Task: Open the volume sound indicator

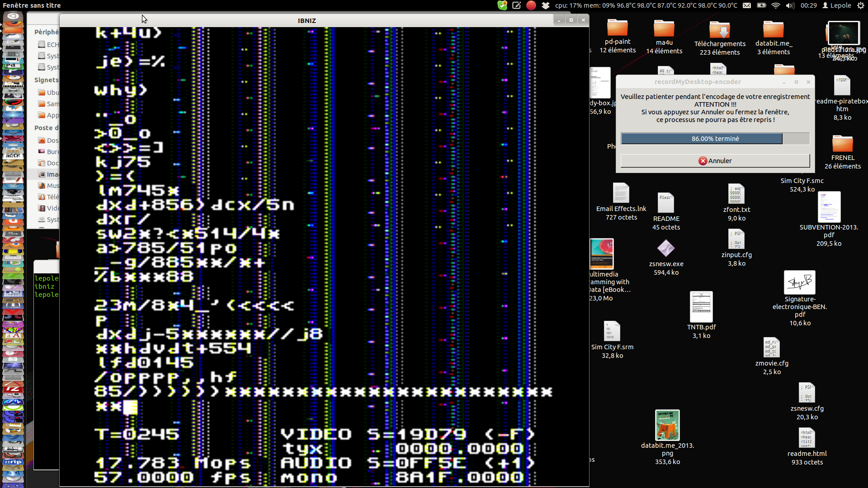Action: click(x=790, y=5)
